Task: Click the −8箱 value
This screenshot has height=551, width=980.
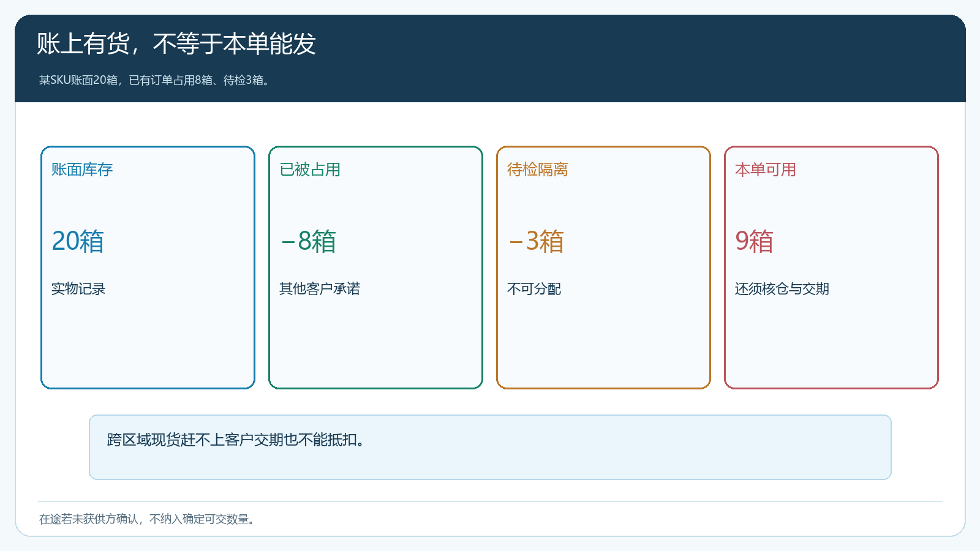Action: tap(308, 241)
